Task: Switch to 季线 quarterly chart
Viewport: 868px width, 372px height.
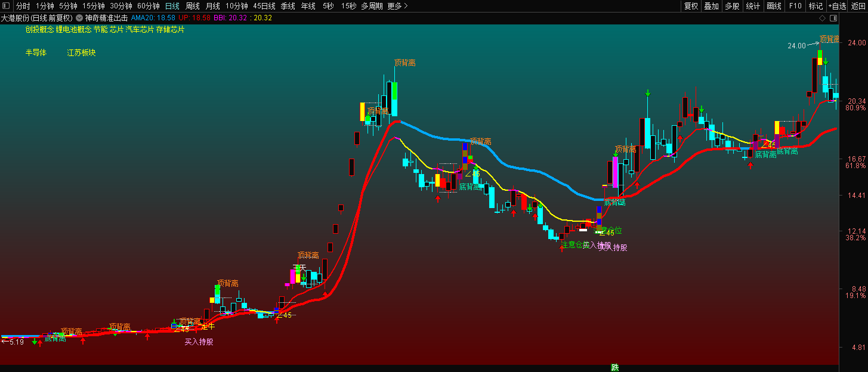Action: (288, 6)
